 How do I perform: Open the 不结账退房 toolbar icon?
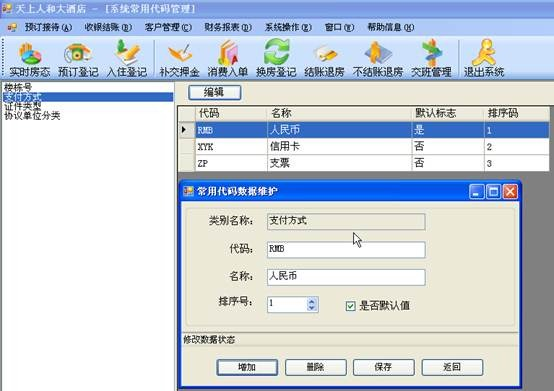coord(378,59)
